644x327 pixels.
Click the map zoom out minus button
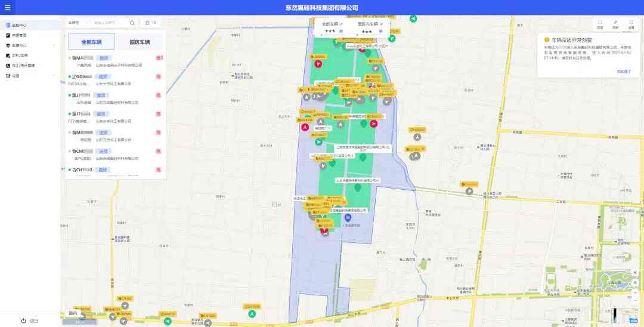tap(636, 302)
